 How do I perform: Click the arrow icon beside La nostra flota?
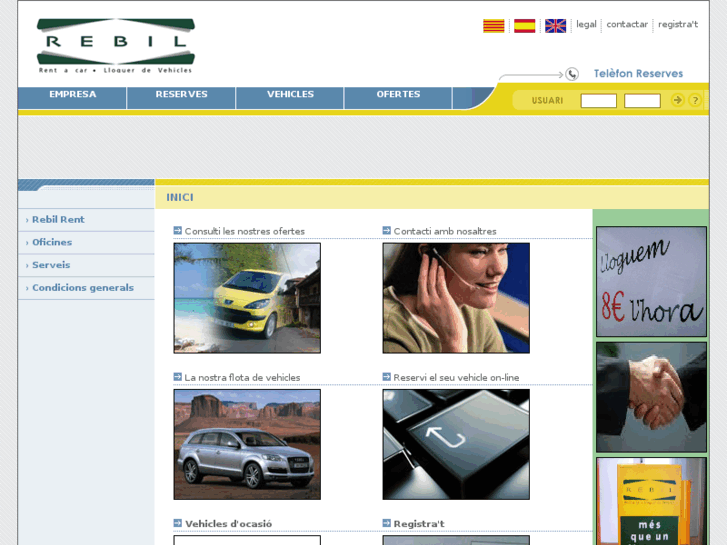tap(178, 377)
